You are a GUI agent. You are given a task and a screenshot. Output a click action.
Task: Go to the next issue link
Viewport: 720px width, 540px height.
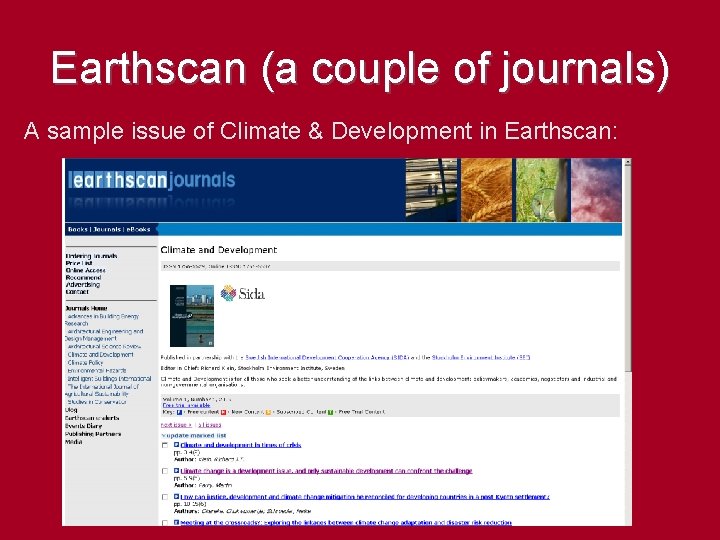(x=176, y=425)
